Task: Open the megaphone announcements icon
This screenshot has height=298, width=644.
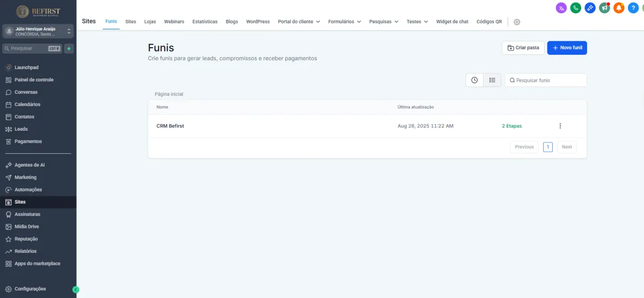Action: click(605, 8)
